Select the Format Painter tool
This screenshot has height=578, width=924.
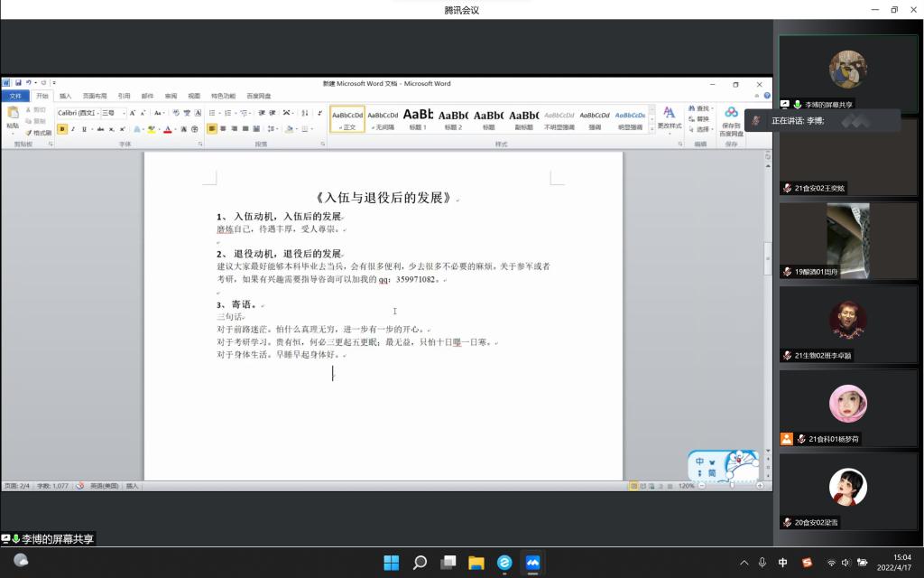[38, 133]
